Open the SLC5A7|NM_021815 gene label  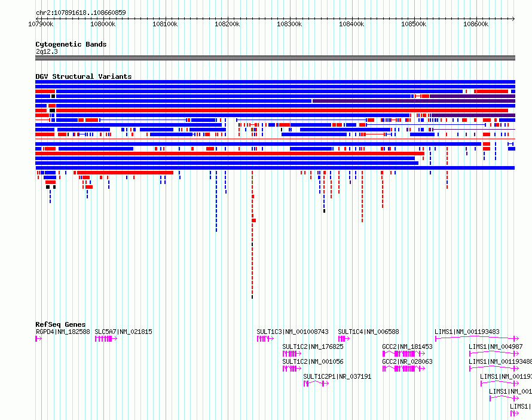point(123,332)
